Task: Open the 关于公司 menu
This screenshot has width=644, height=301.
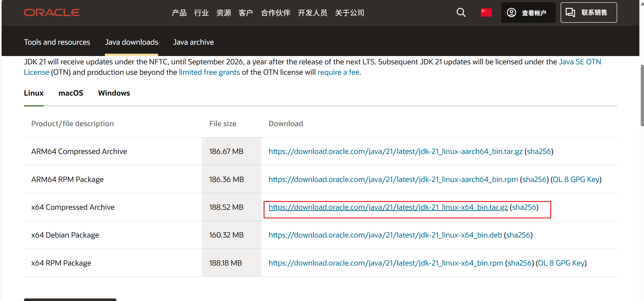Action: click(349, 13)
